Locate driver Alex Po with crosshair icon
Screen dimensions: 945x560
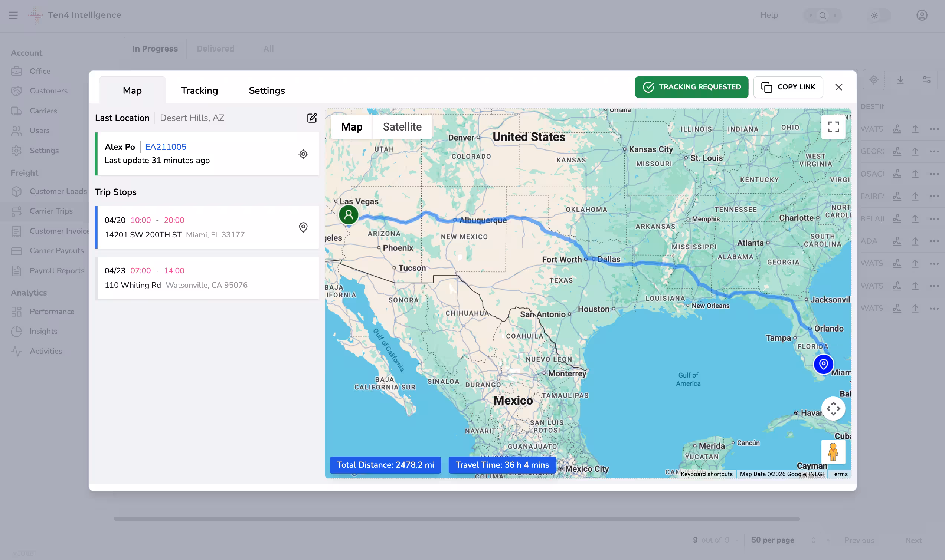click(303, 154)
